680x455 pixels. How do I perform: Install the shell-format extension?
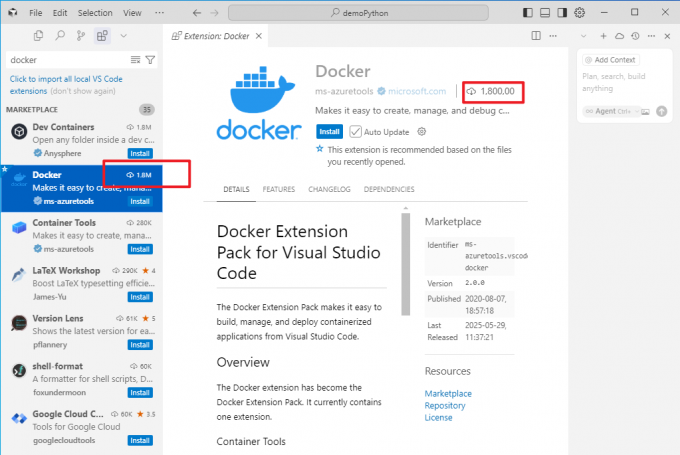click(140, 393)
